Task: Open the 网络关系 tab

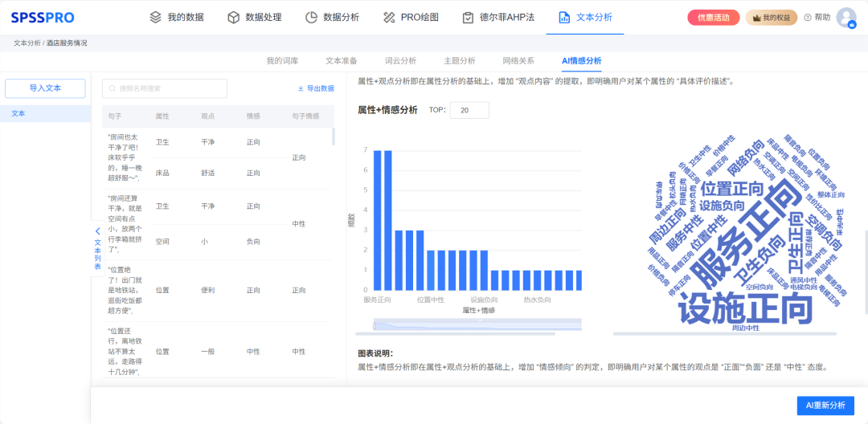Action: (518, 60)
